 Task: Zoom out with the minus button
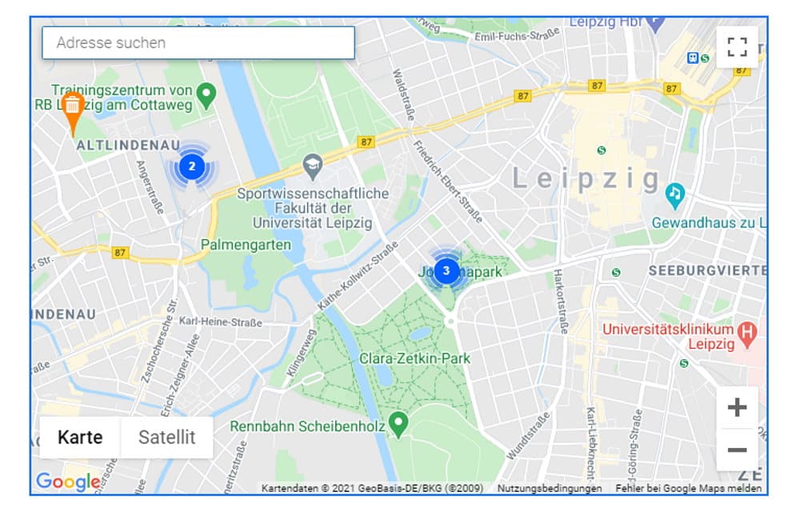click(737, 450)
